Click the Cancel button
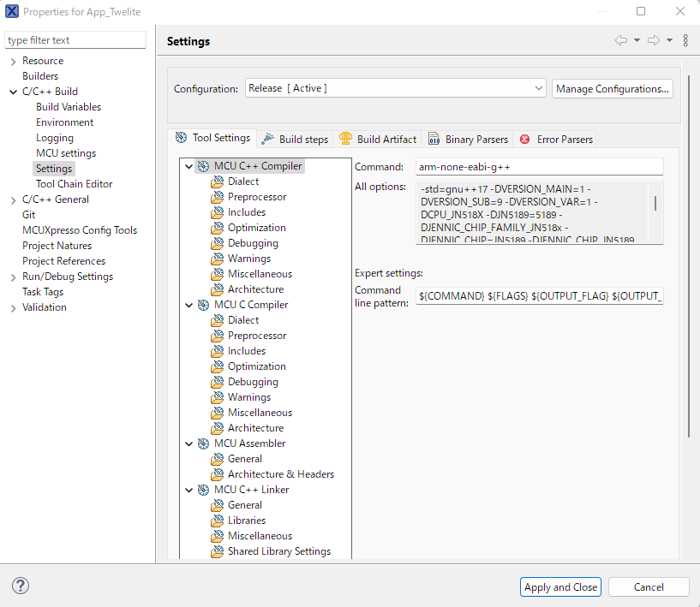Screen dimensions: 700x607 (649, 587)
